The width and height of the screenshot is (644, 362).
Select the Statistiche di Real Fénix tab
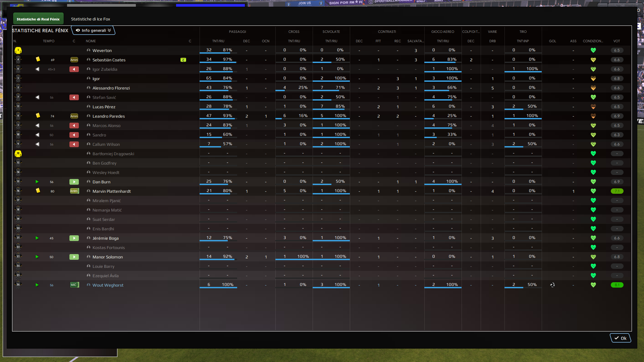[x=38, y=19]
